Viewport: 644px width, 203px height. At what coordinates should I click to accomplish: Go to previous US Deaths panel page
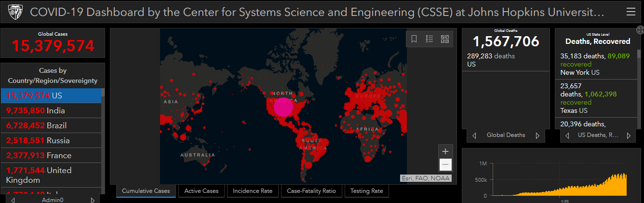click(x=567, y=135)
